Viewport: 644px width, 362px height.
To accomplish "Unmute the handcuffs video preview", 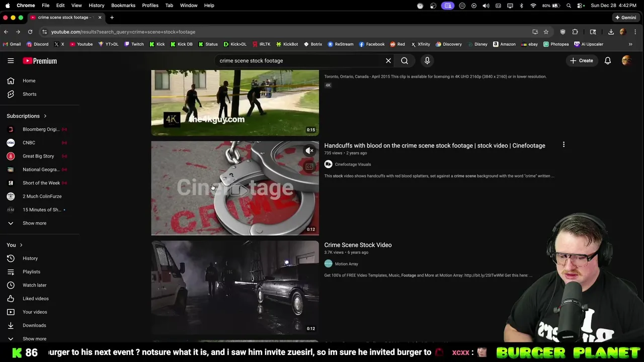I will pyautogui.click(x=309, y=150).
